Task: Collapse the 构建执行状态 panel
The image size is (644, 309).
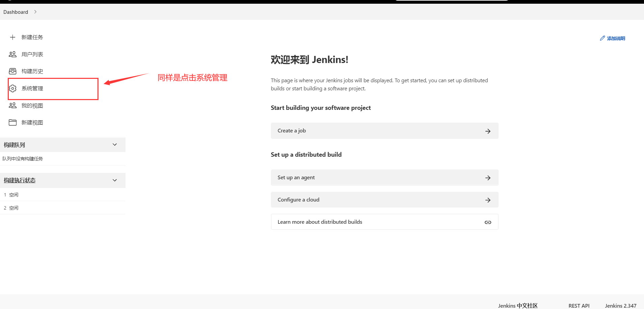Action: (115, 180)
